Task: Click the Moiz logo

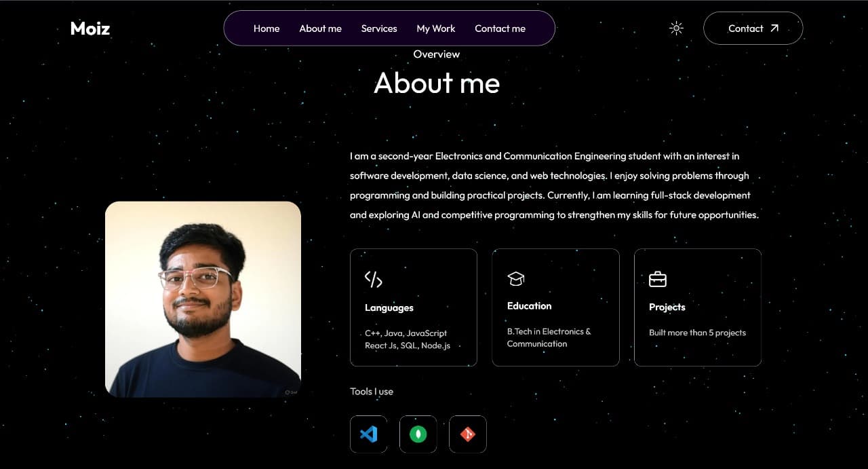Action: click(x=90, y=29)
